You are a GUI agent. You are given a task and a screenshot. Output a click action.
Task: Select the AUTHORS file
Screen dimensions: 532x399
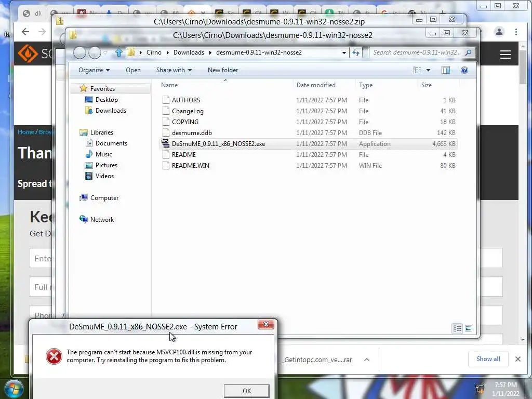pos(309,100)
